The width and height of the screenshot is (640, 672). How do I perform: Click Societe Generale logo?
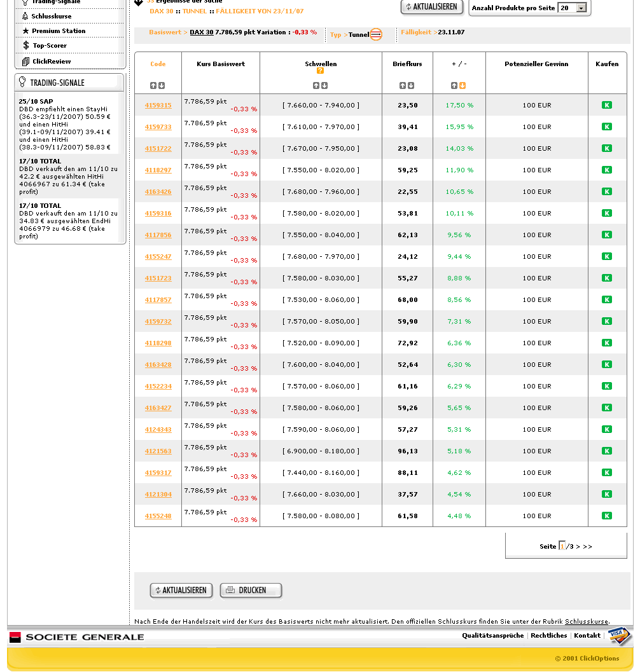(77, 637)
